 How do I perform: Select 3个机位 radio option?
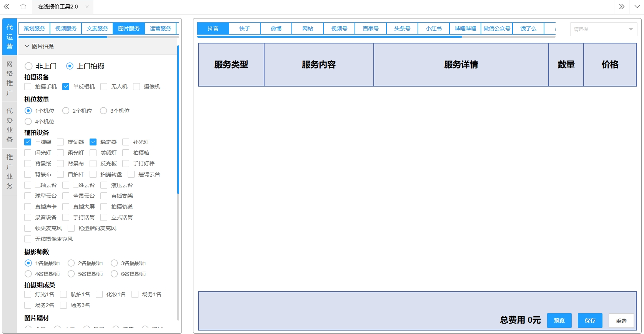103,111
